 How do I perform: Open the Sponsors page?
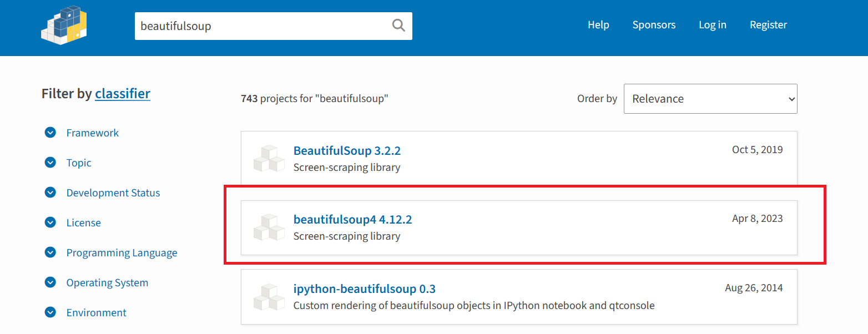pyautogui.click(x=654, y=25)
